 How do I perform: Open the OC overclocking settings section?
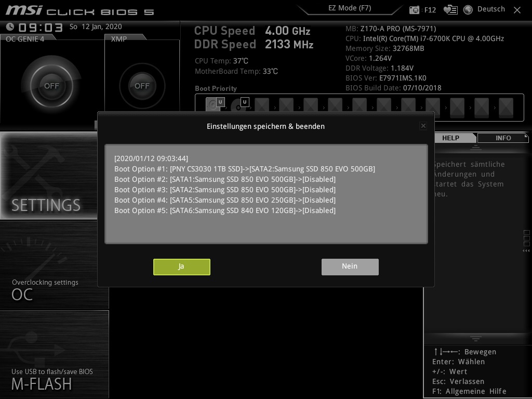coord(54,264)
